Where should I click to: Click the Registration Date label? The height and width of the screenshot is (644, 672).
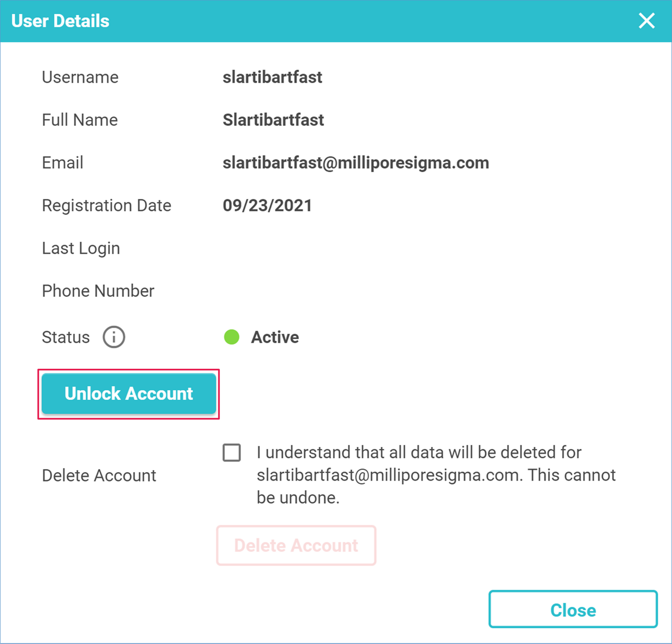pyautogui.click(x=107, y=205)
